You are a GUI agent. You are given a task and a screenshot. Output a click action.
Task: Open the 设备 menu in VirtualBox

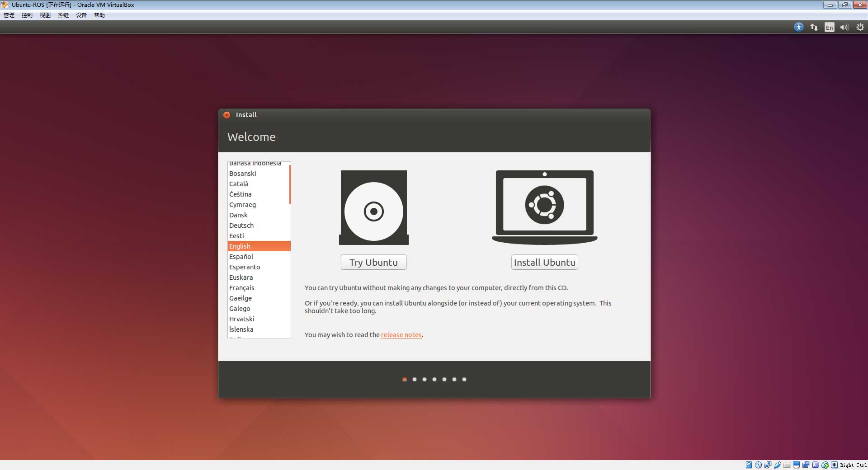coord(81,15)
